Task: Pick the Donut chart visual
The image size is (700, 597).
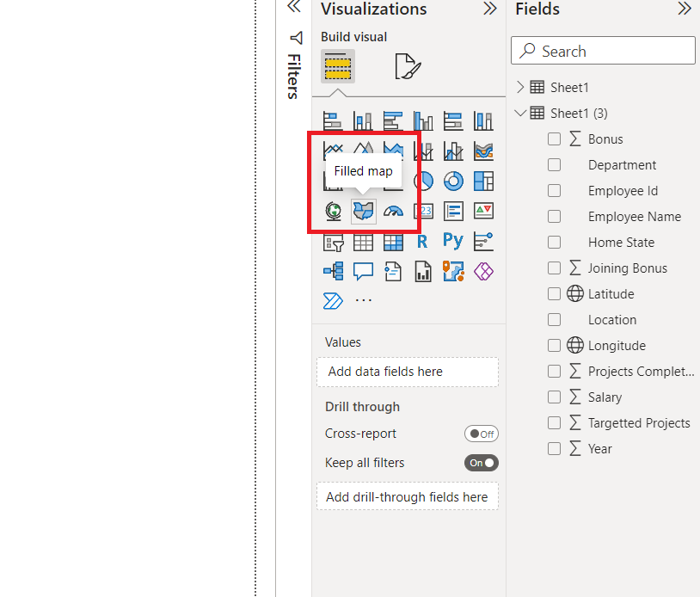Action: point(453,181)
